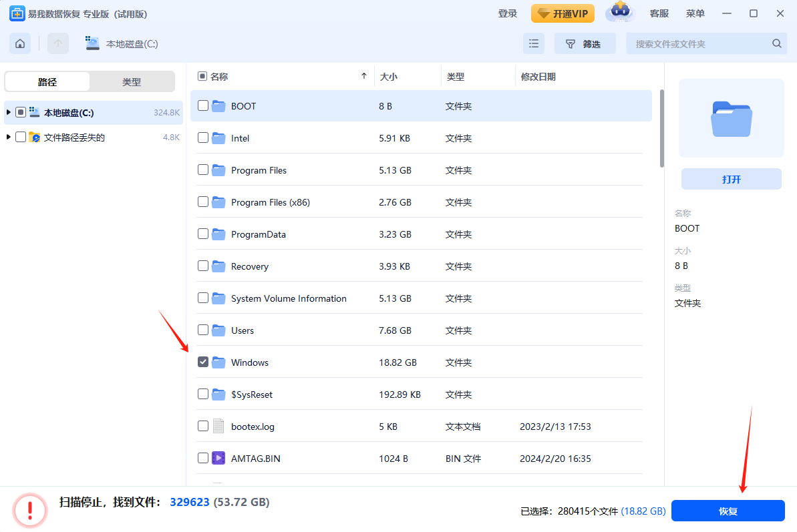The image size is (797, 532).
Task: Click the home icon in toolbar
Action: (20, 43)
